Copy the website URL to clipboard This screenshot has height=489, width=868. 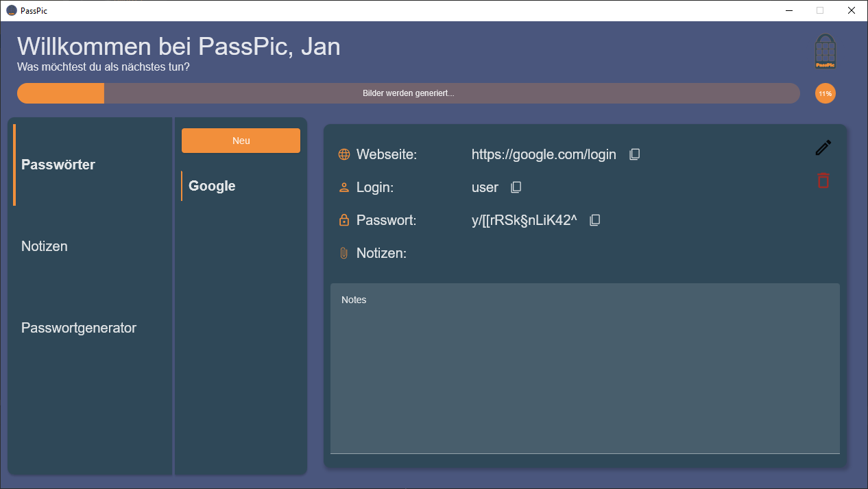click(634, 154)
